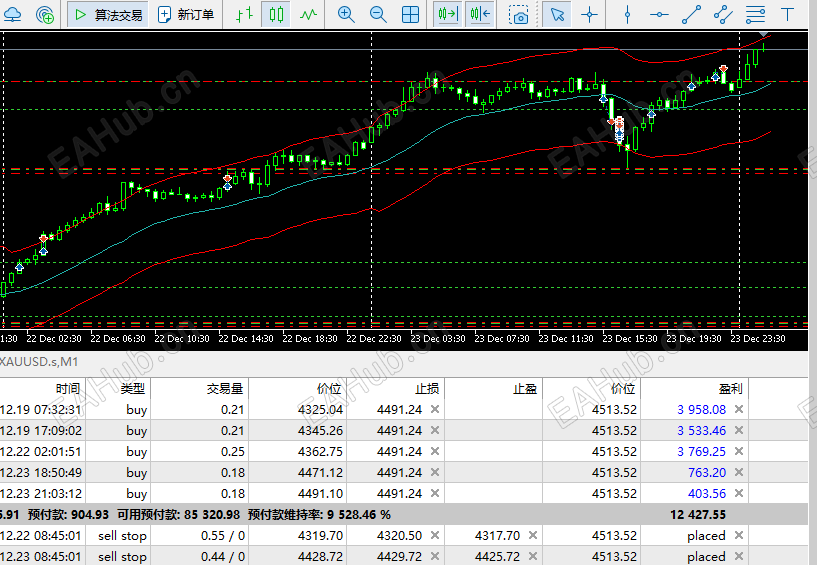
Task: Move the gray chart shift triangle marker
Action: 763,34
